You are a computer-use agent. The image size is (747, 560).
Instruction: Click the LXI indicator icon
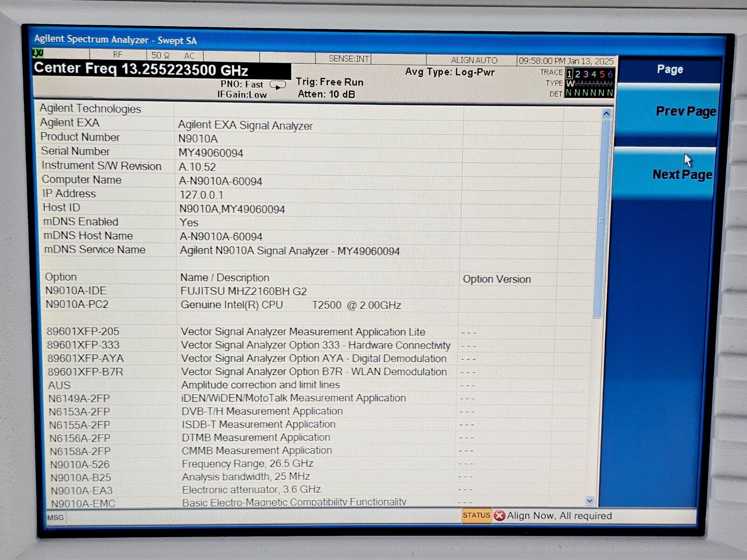37,53
